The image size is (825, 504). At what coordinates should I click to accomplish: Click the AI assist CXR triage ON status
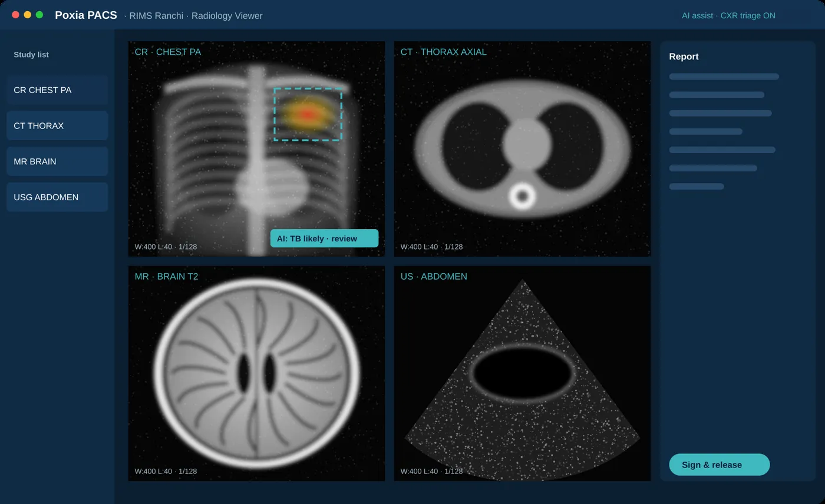pos(728,16)
